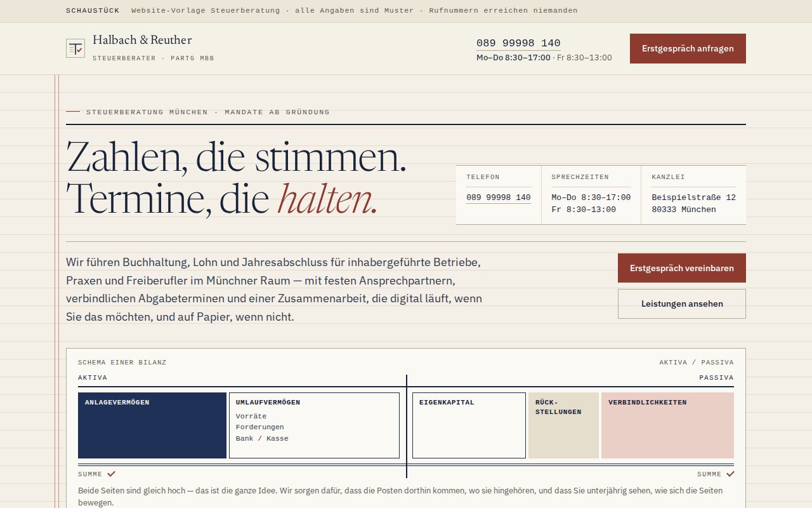This screenshot has height=508, width=812.
Task: Open the Halbach & Reuther home link
Action: pyautogui.click(x=140, y=48)
